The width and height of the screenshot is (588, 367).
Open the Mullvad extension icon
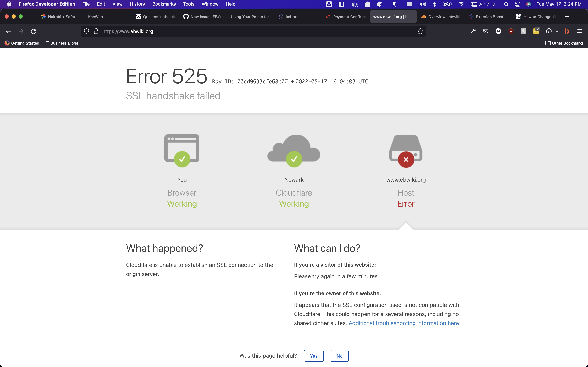click(498, 31)
